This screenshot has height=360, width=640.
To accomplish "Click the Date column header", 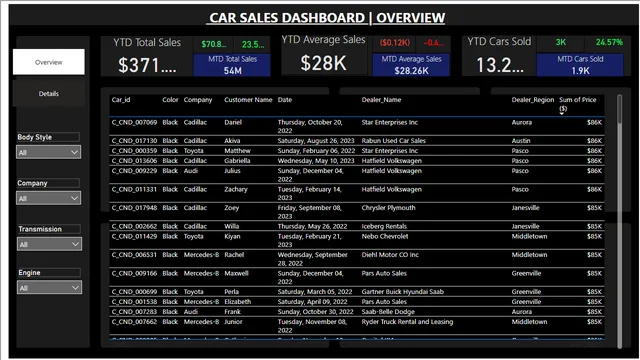I will coord(285,100).
